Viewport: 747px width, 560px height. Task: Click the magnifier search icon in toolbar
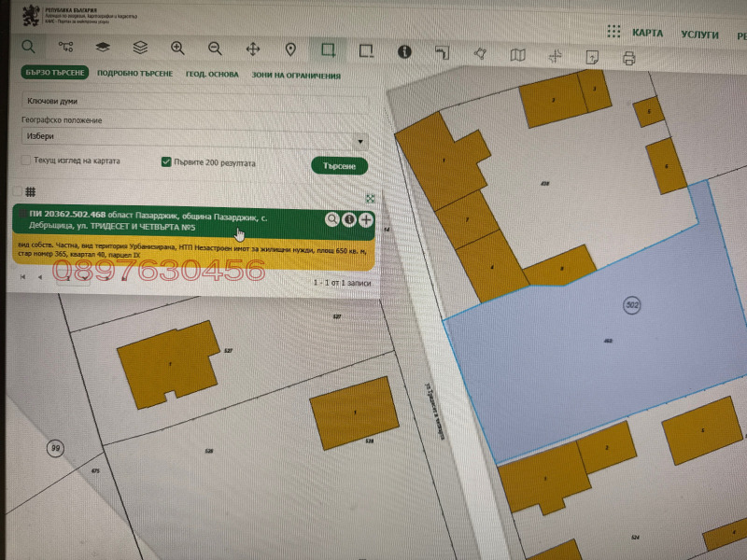coord(29,47)
